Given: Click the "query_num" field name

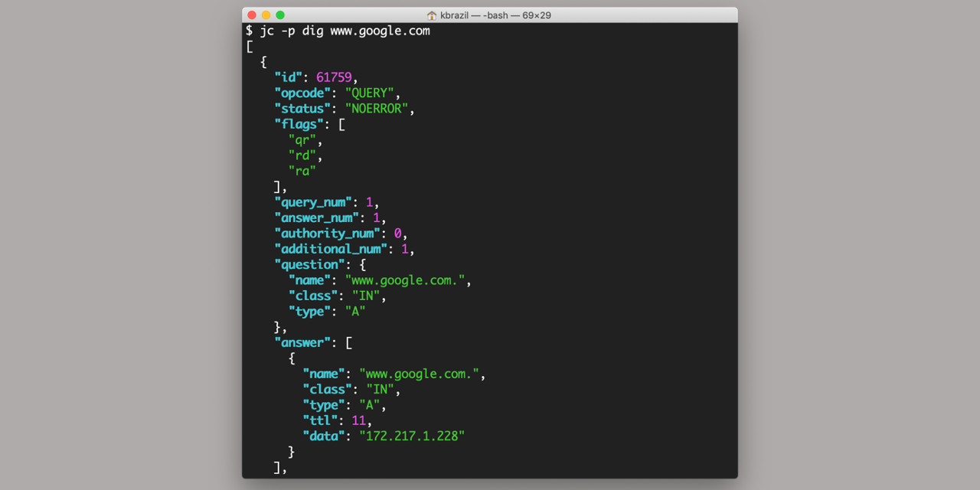Looking at the screenshot, I should coord(312,202).
